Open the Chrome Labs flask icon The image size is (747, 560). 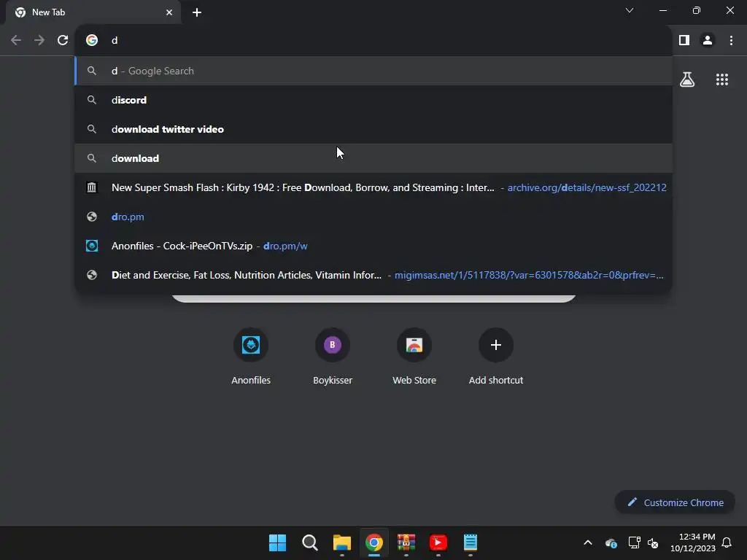click(x=687, y=79)
